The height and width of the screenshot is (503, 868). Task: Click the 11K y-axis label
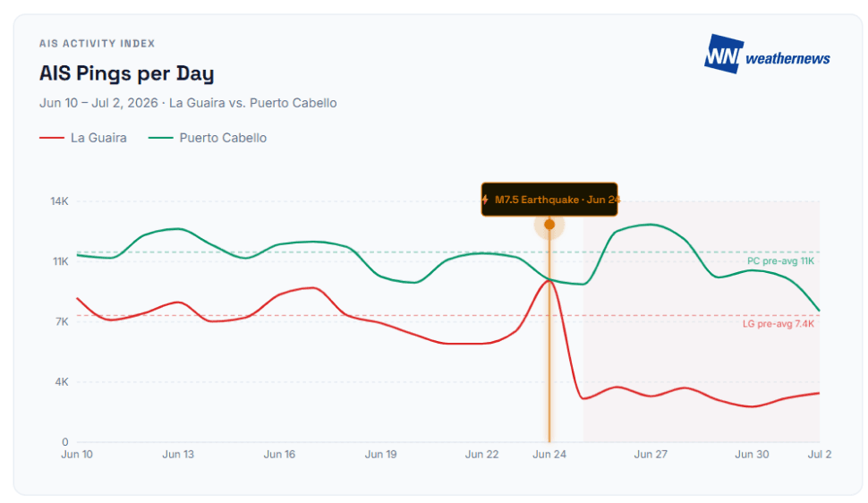point(60,261)
